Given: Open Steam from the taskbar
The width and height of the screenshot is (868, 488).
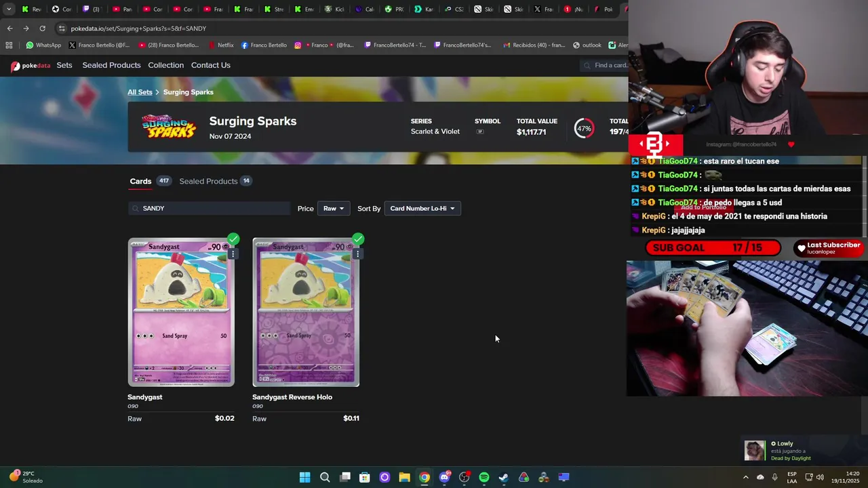Looking at the screenshot, I should tap(504, 477).
